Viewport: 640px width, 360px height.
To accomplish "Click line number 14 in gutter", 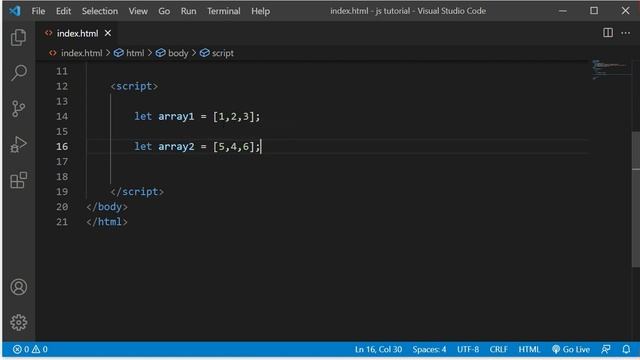I will pyautogui.click(x=62, y=116).
